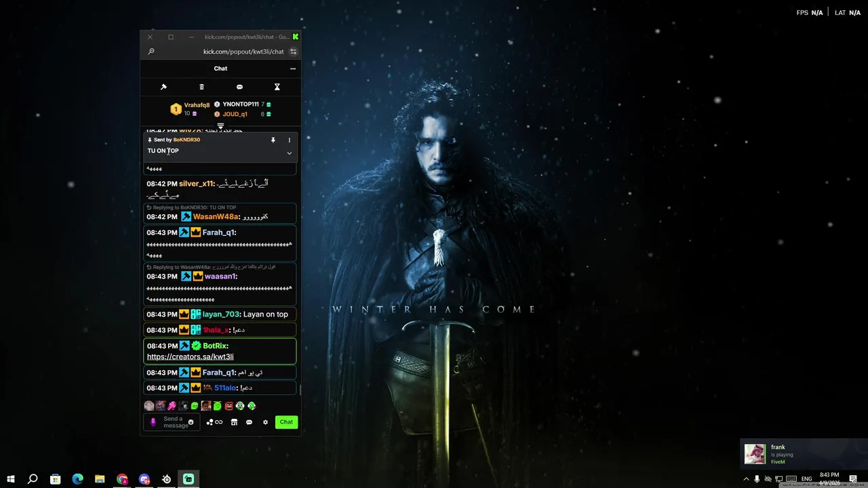This screenshot has height=488, width=868.
Task: Click the ENG language indicator
Action: point(807,479)
